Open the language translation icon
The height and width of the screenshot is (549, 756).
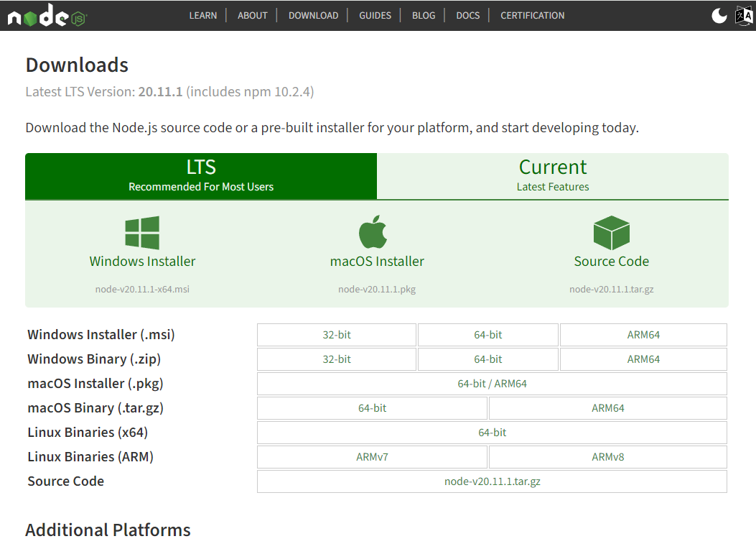click(x=744, y=15)
